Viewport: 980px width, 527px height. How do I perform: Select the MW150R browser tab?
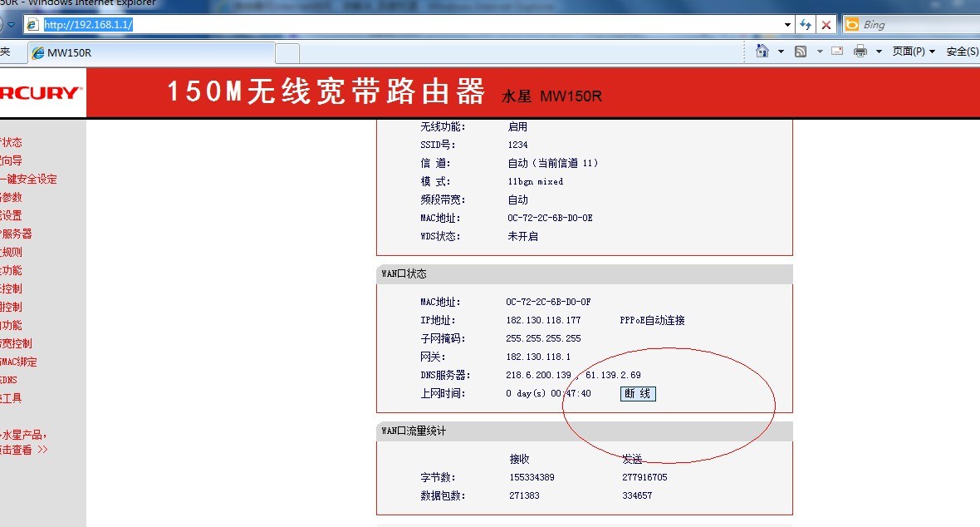(x=150, y=52)
